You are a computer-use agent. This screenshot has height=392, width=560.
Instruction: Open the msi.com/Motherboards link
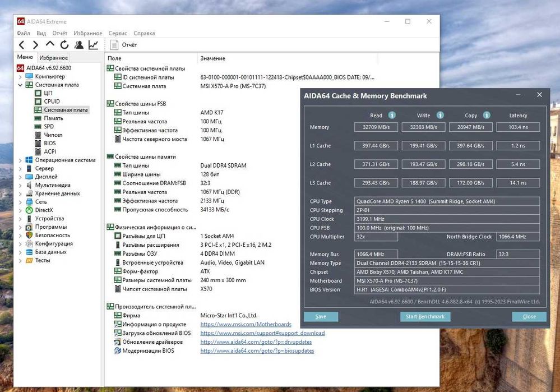pos(246,324)
